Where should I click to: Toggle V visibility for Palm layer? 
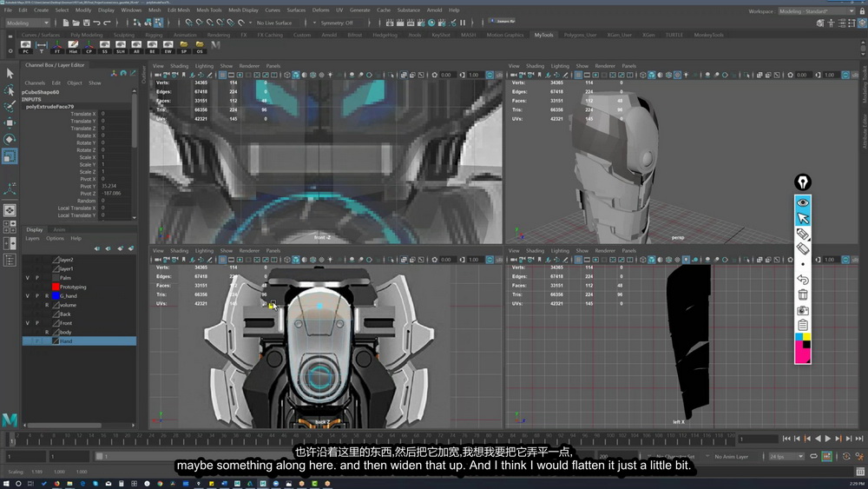(x=27, y=278)
